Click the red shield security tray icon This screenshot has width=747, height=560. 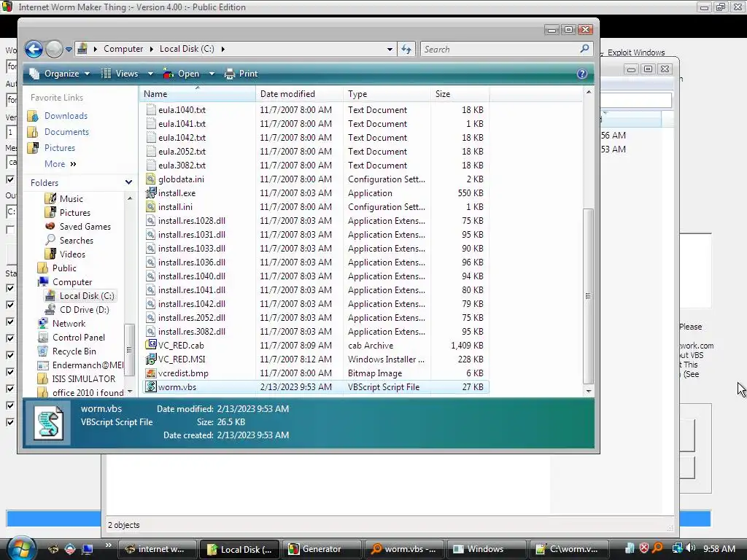coord(644,548)
